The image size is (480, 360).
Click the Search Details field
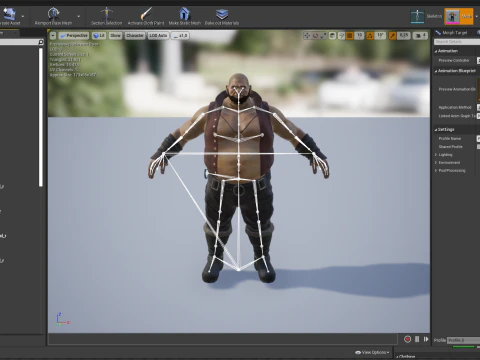(x=457, y=42)
